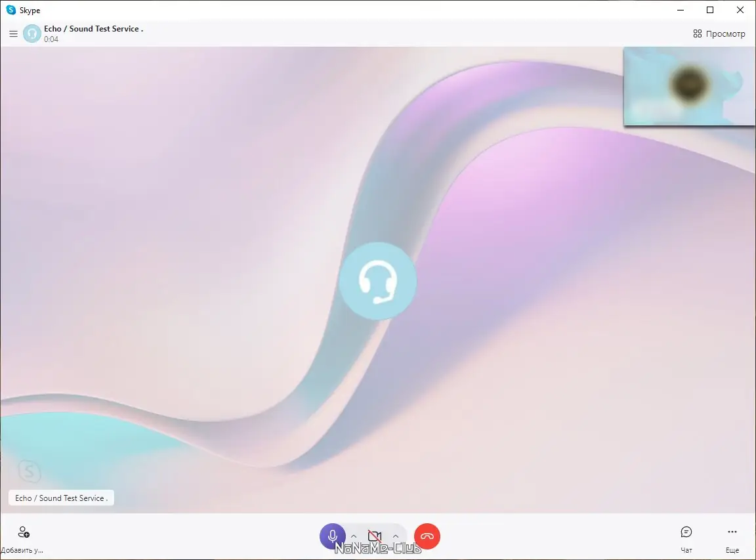Click the self-view video thumbnail

[690, 87]
